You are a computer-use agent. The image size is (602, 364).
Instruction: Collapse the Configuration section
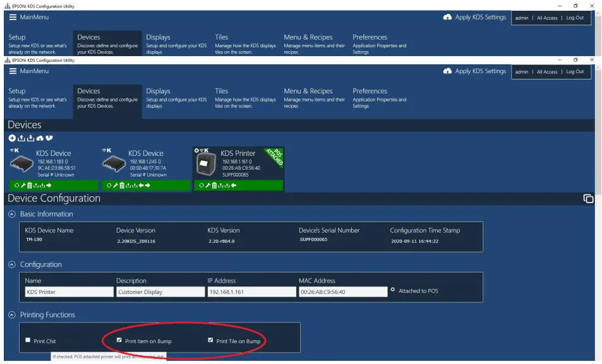click(12, 265)
